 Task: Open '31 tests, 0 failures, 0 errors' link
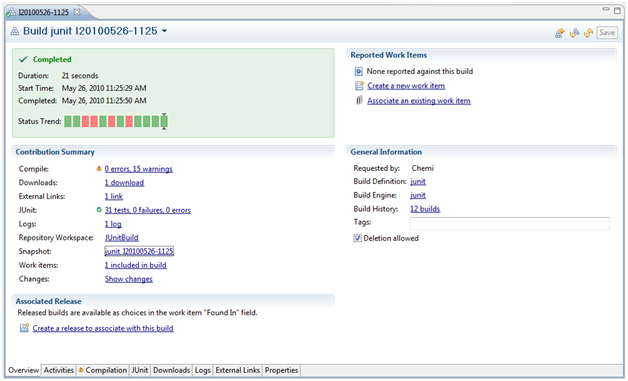point(148,210)
